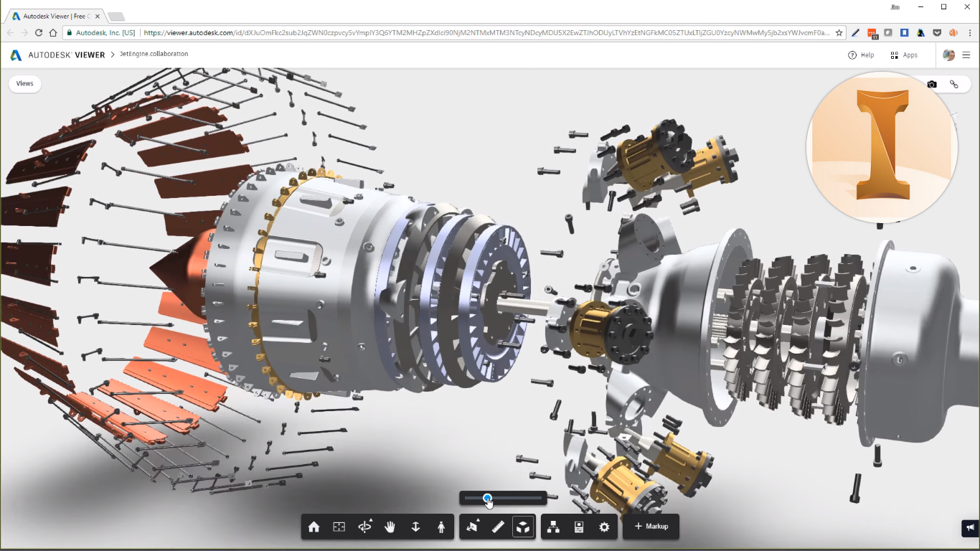Click the gray shield extension icon

(x=888, y=33)
